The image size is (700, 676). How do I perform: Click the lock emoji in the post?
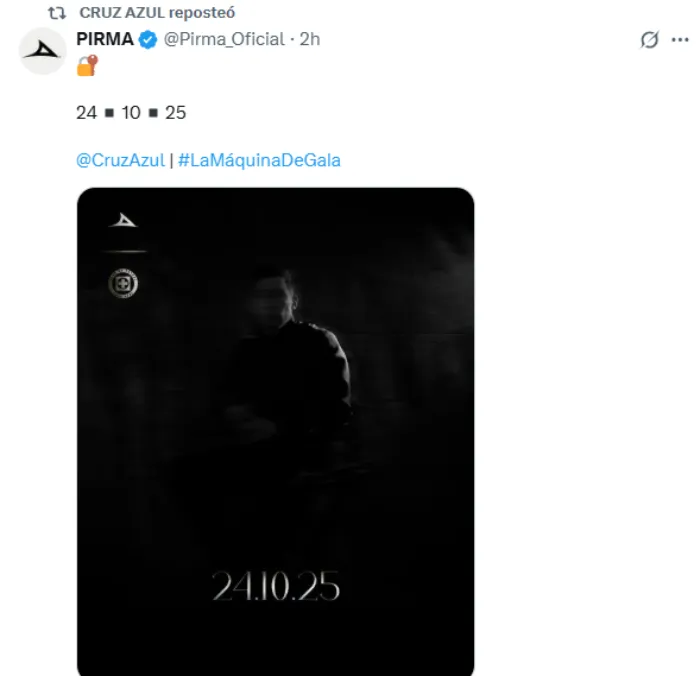87,66
